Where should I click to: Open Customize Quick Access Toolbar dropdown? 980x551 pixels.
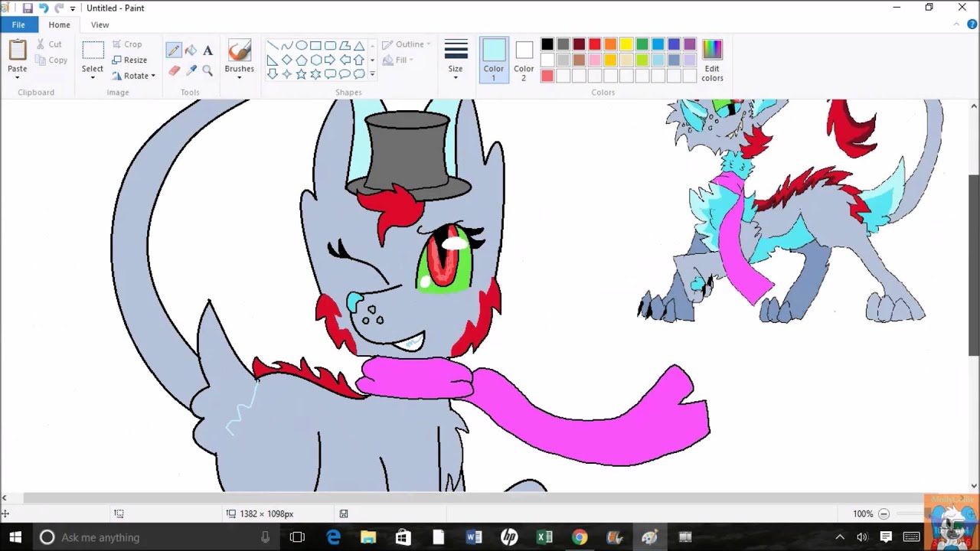tap(73, 8)
